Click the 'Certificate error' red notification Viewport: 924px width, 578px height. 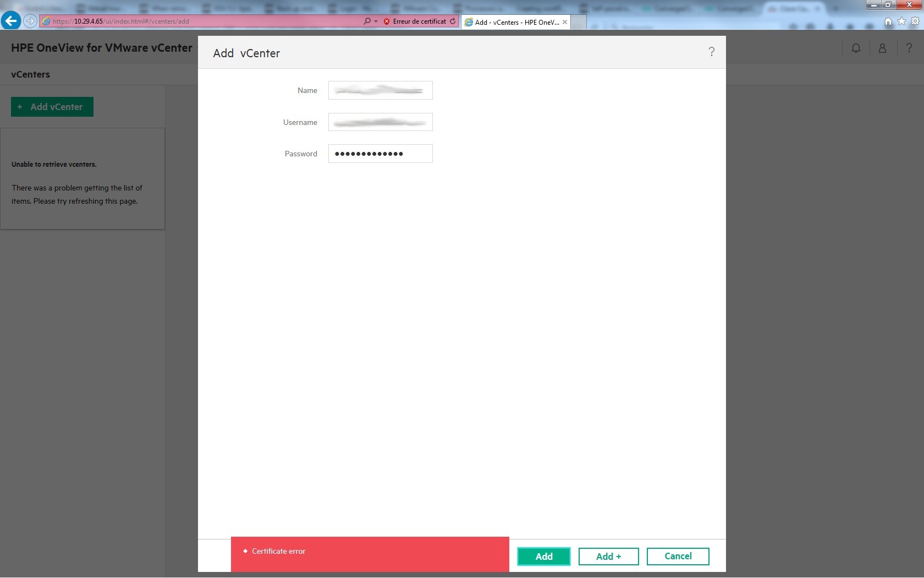pyautogui.click(x=370, y=554)
